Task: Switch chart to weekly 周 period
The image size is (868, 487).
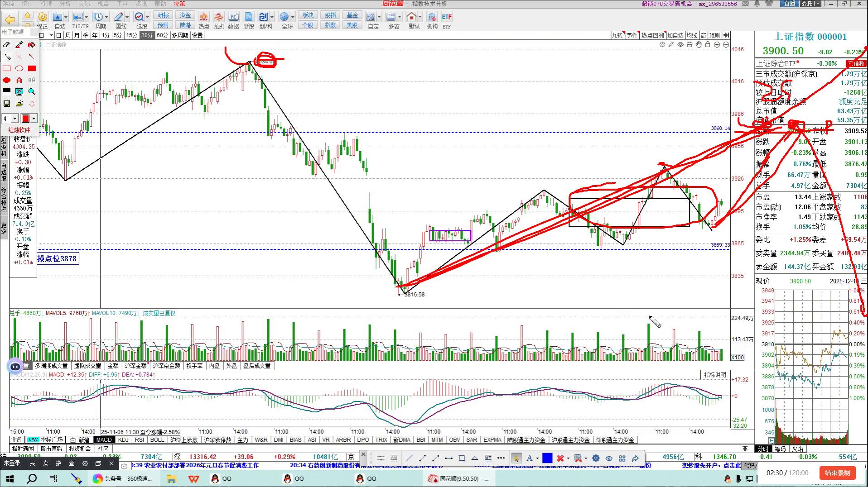Action: click(68, 35)
